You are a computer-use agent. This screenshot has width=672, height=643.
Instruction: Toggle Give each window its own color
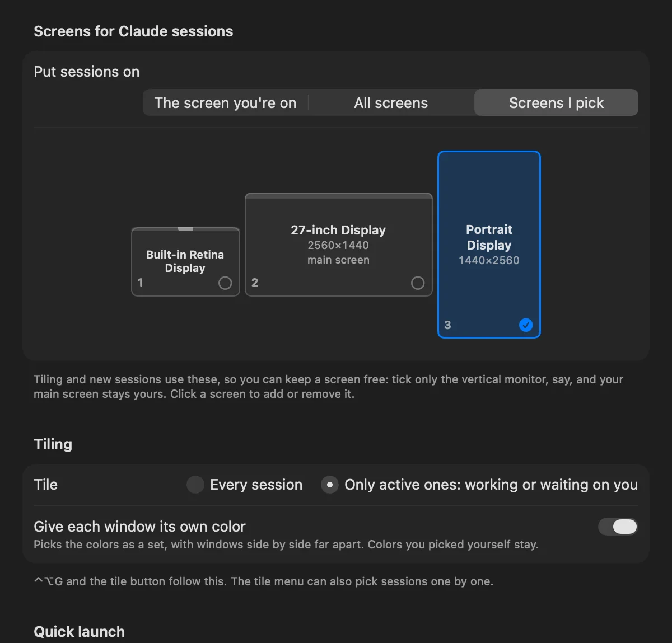[x=618, y=527]
